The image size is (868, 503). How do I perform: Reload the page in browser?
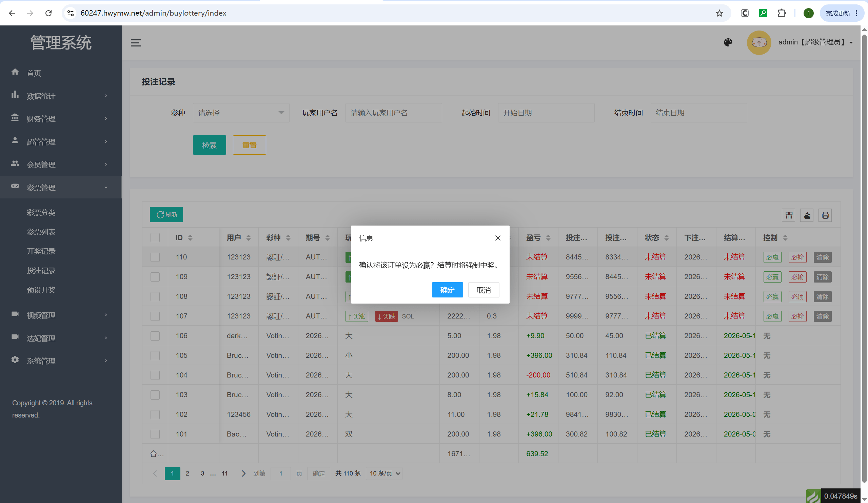(x=48, y=13)
